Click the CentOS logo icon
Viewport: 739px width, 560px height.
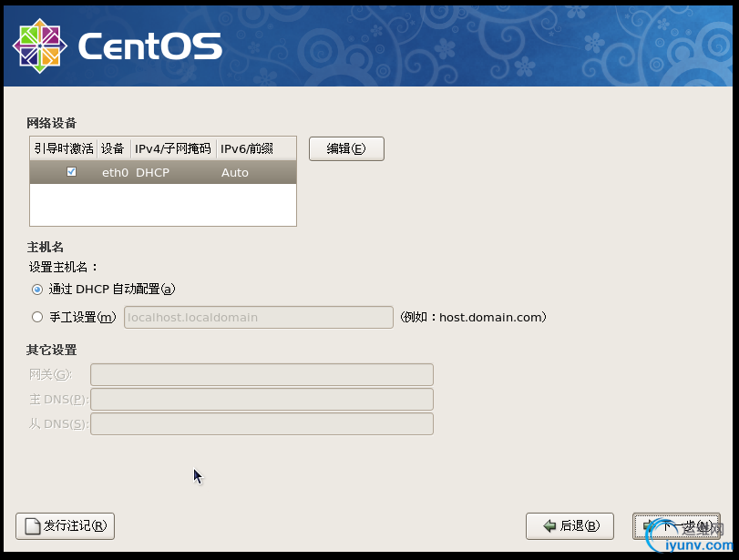pos(39,46)
